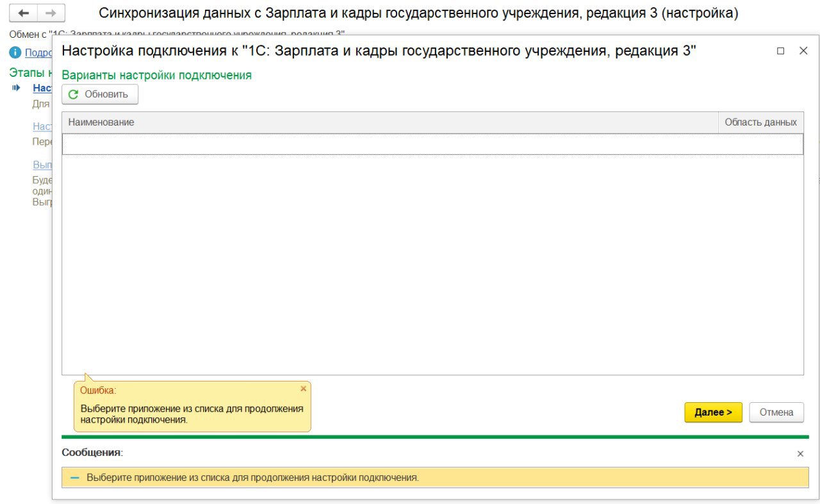Click the error text in the yellow tooltip
Viewport: 820px width, 504px height.
(x=192, y=414)
